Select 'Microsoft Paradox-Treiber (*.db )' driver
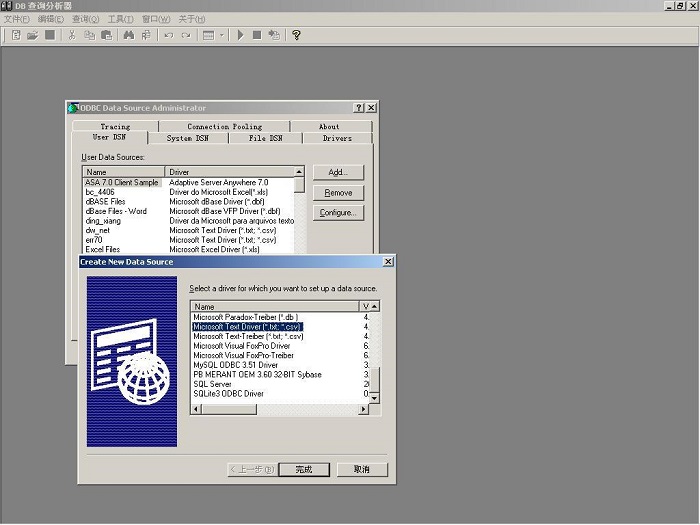This screenshot has height=525, width=700. (x=246, y=317)
